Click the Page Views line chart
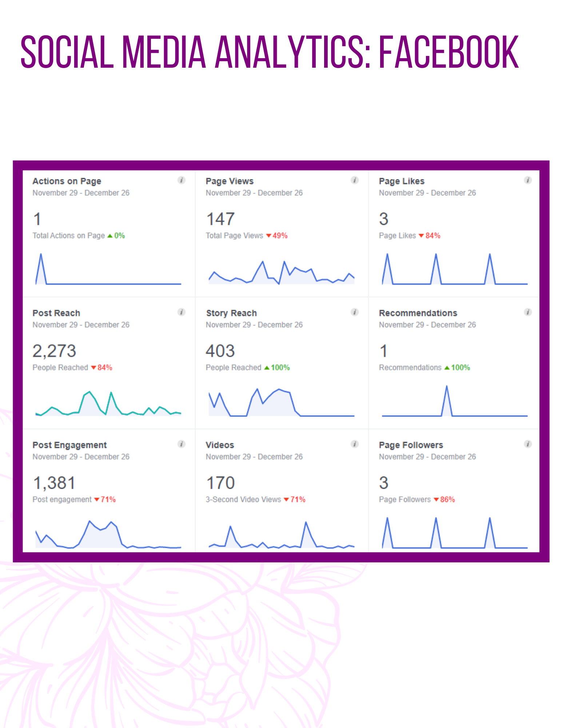This screenshot has width=562, height=728. [x=282, y=272]
